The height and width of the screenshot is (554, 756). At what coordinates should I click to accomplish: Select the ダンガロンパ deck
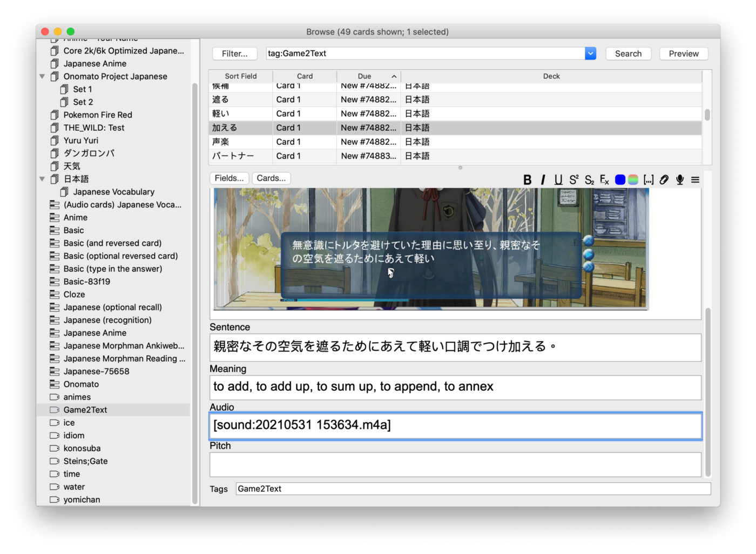(x=89, y=153)
